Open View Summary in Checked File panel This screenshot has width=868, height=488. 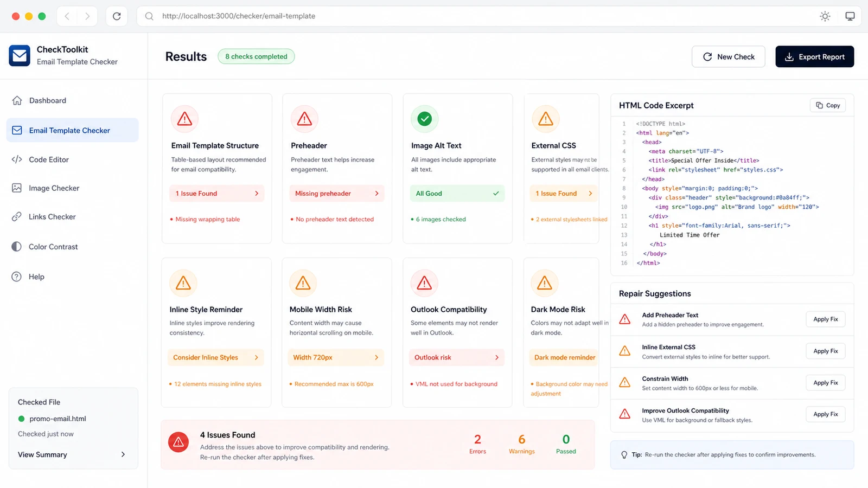pos(72,454)
